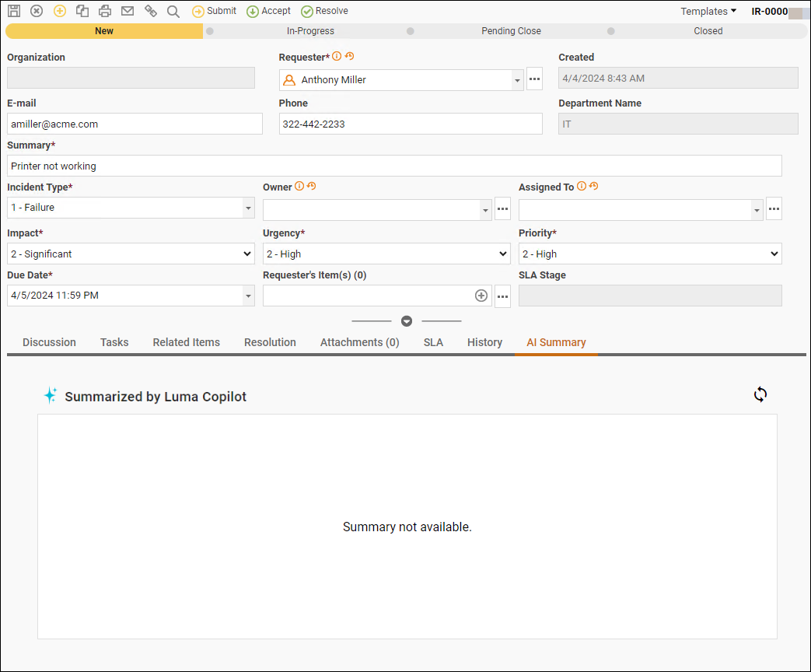This screenshot has width=811, height=672.
Task: Click the Cancel (X) toolbar icon
Action: click(37, 11)
